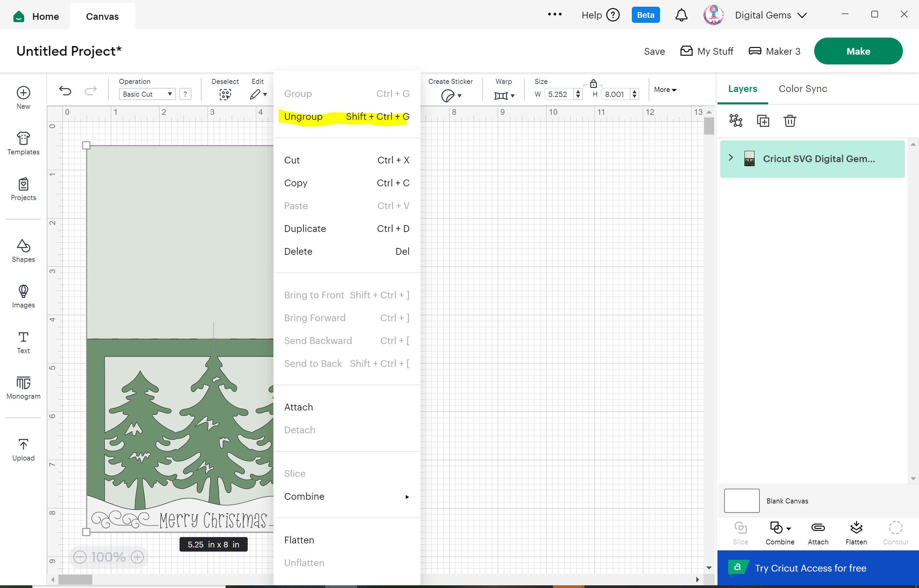This screenshot has width=919, height=588.
Task: Click Deselect in the toolbar
Action: (x=225, y=94)
